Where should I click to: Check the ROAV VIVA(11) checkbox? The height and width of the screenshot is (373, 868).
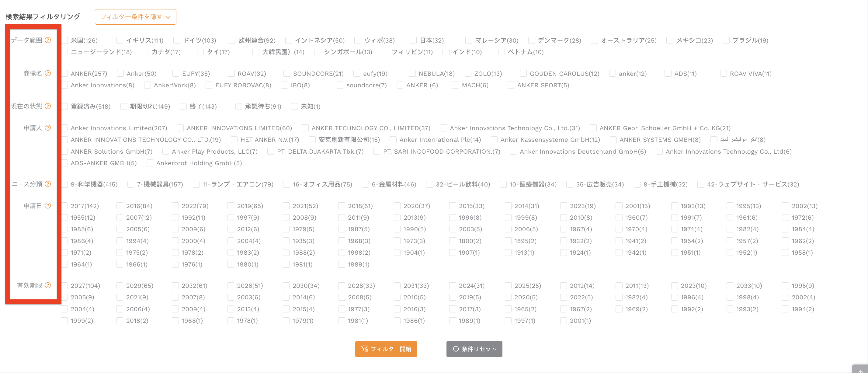[724, 73]
